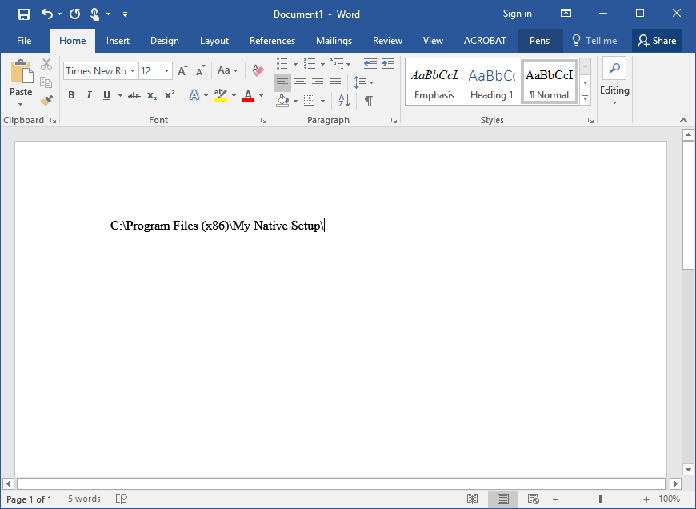This screenshot has height=509, width=696.
Task: Switch to Read Mode view icon
Action: pyautogui.click(x=473, y=499)
